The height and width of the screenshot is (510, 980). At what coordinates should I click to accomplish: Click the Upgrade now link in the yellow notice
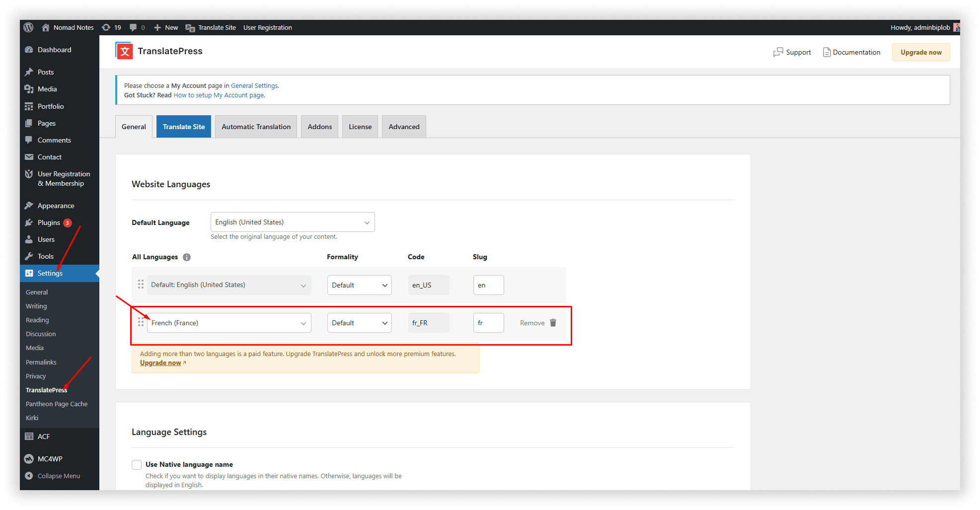click(x=160, y=363)
